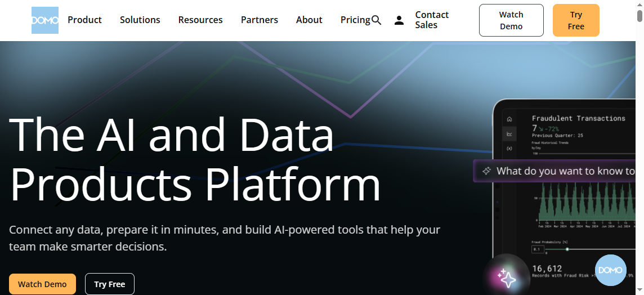Click the user account icon
The width and height of the screenshot is (644, 295).
(x=399, y=20)
